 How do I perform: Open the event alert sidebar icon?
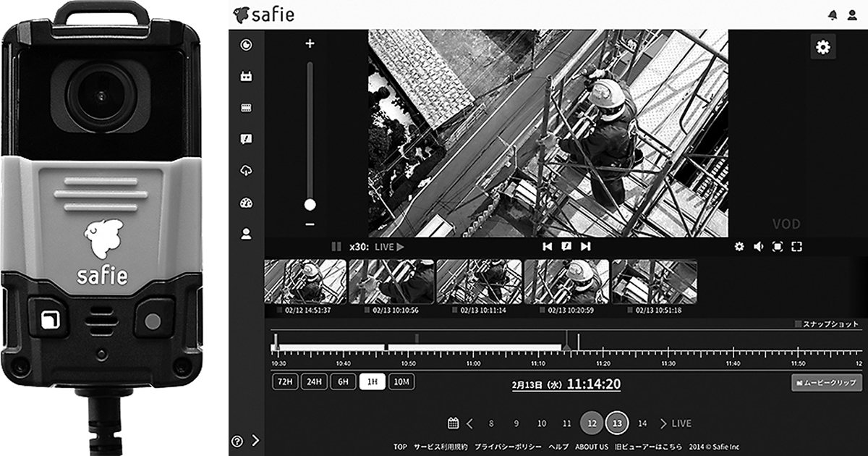click(247, 139)
